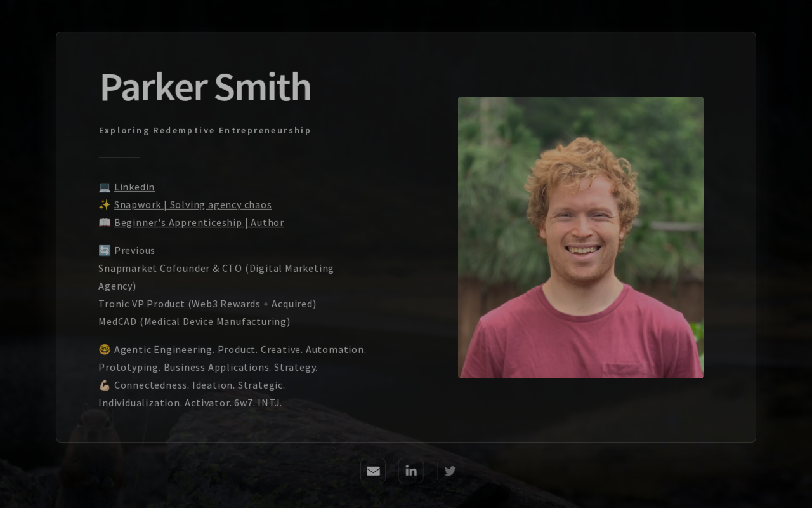Click the open book emoji icon
The image size is (812, 508).
[x=105, y=222]
